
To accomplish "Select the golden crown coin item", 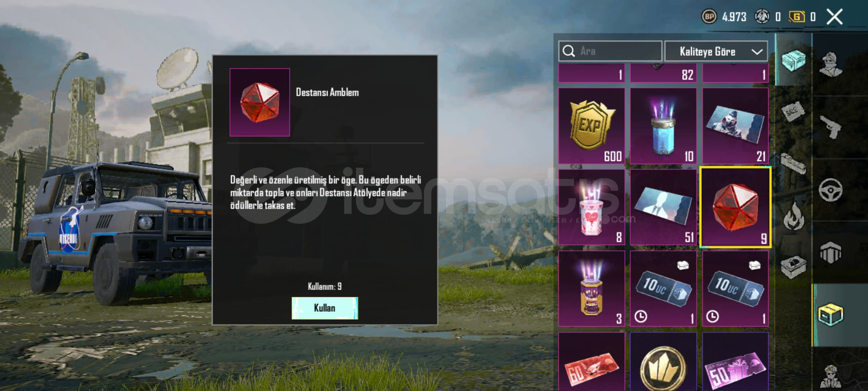I will coord(663,362).
